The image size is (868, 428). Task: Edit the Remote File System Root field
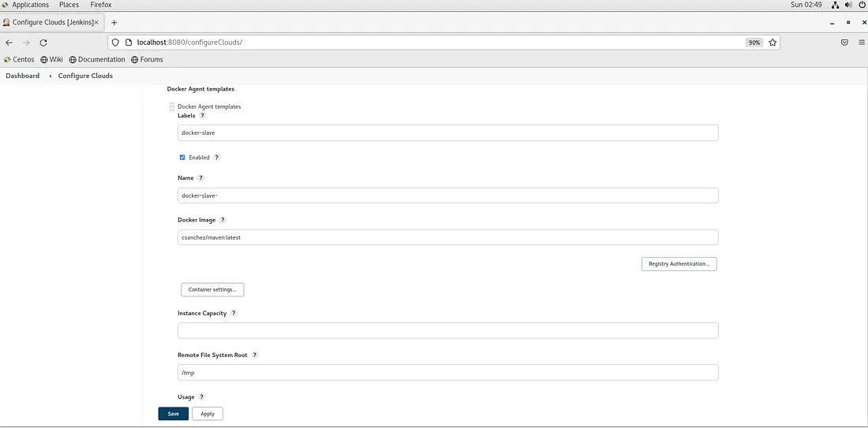coord(448,373)
